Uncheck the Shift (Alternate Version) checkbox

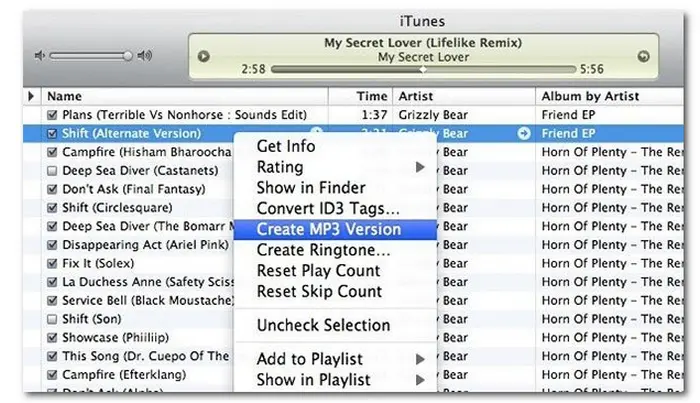[x=52, y=133]
